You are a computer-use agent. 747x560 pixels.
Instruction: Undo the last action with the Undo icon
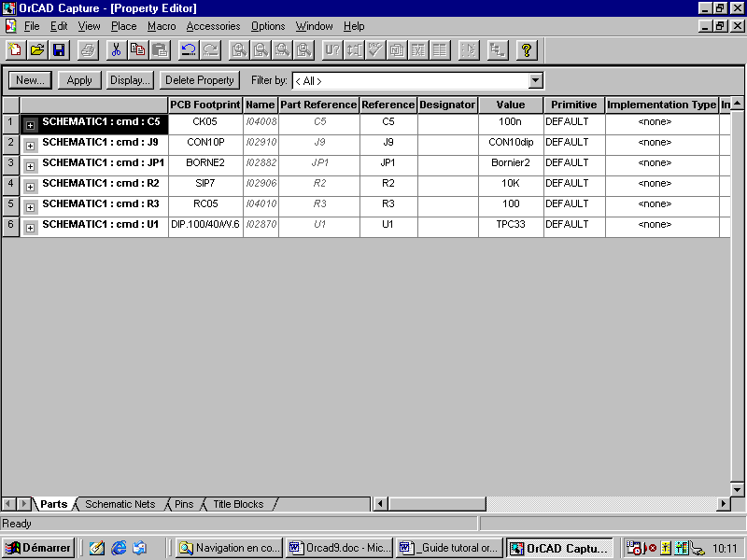pyautogui.click(x=189, y=50)
